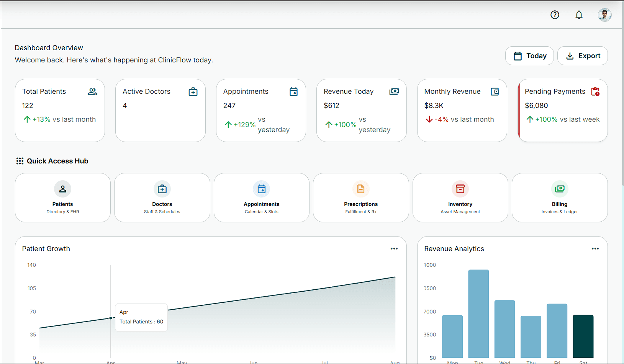624x364 pixels.
Task: Open Inventory Asset Management tile
Action: (x=460, y=198)
